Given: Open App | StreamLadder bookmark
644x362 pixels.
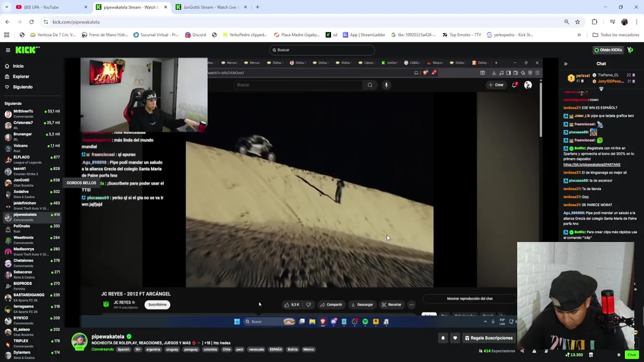Looking at the screenshot, I should (x=364, y=35).
